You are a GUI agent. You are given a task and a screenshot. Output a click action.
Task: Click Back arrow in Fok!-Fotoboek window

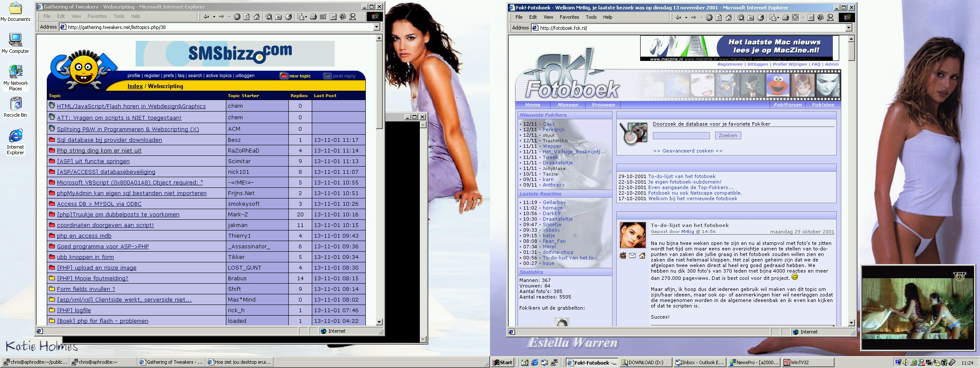[x=678, y=17]
